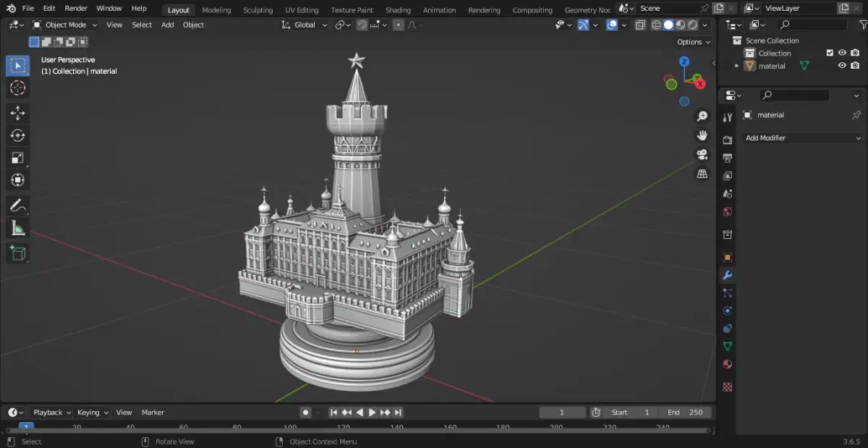Select the Move tool in toolbar
The width and height of the screenshot is (868, 448).
(x=18, y=113)
